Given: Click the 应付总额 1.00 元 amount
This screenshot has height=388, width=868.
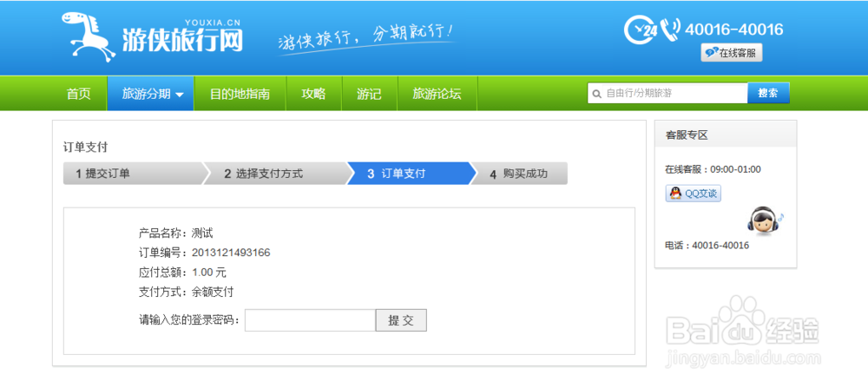Looking at the screenshot, I should pyautogui.click(x=182, y=273).
